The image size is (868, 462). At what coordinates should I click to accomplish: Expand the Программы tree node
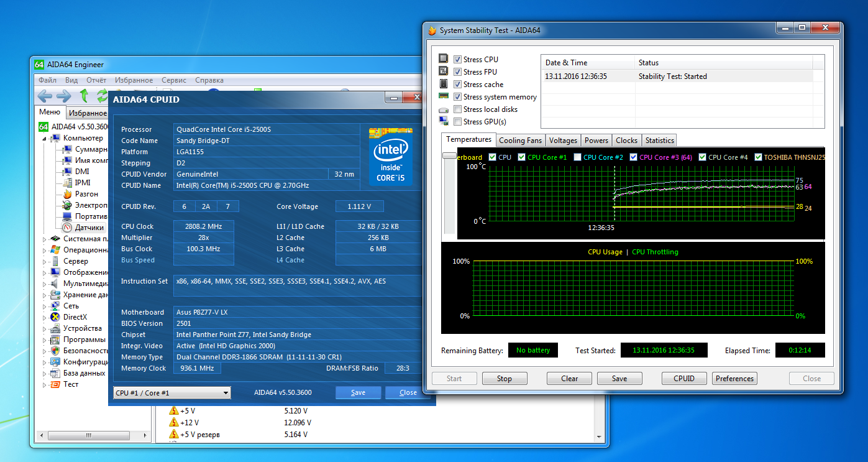[44, 340]
